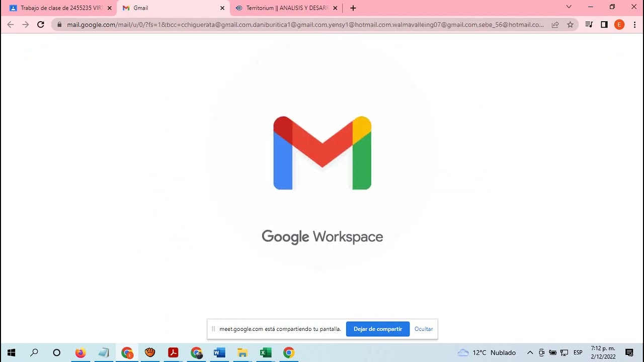
Task: Open the orange E profile avatar
Action: 619,25
